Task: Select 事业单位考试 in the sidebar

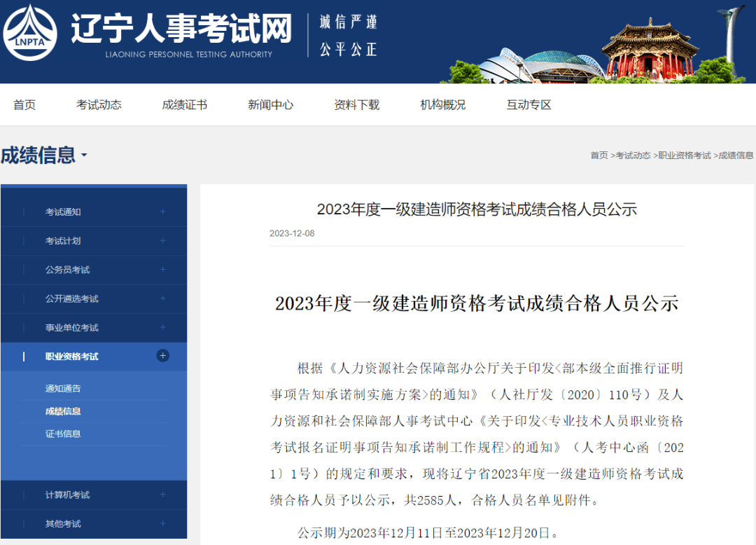Action: 72,327
